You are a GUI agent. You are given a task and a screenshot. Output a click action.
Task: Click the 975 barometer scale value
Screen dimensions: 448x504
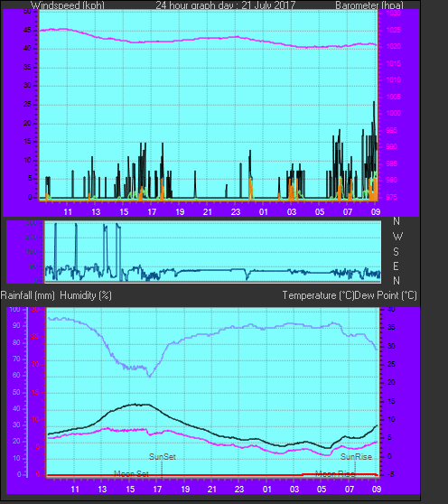click(x=391, y=197)
